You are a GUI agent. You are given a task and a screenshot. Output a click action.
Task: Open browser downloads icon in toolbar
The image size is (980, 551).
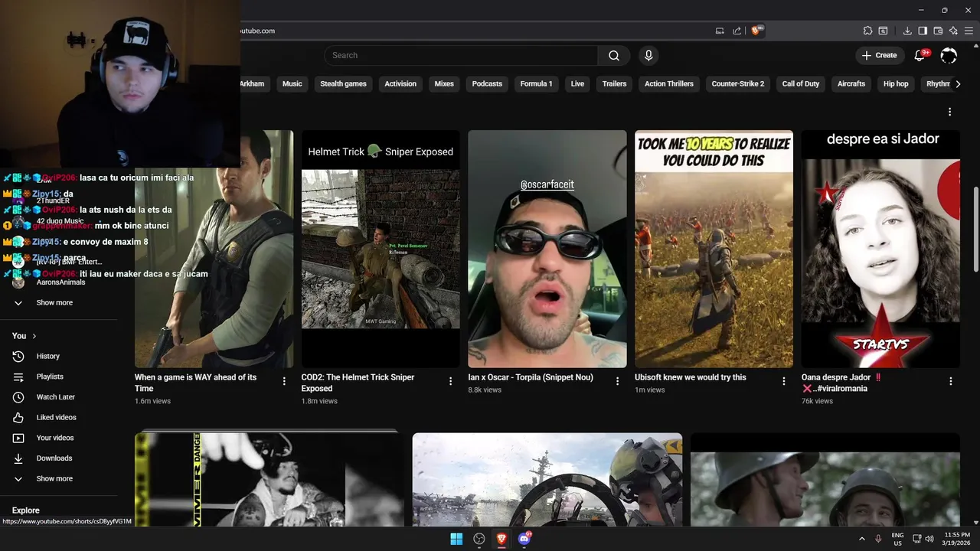pyautogui.click(x=907, y=31)
